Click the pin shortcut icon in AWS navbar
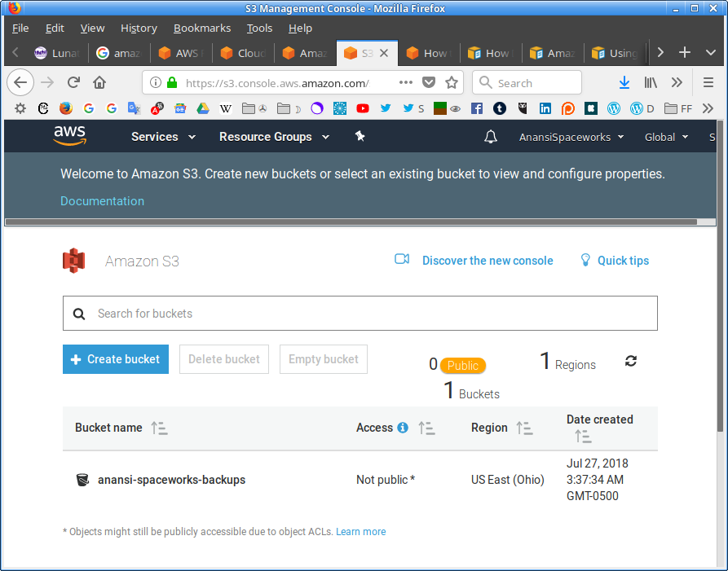This screenshot has width=728, height=571. [x=360, y=137]
